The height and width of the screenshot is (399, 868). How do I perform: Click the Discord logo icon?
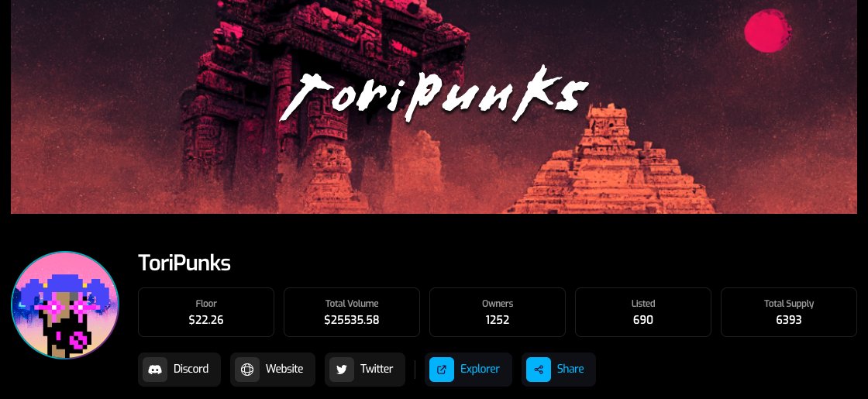click(155, 369)
